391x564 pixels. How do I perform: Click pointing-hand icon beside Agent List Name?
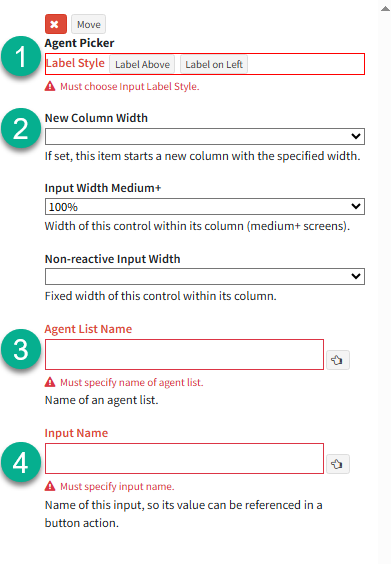tap(337, 360)
